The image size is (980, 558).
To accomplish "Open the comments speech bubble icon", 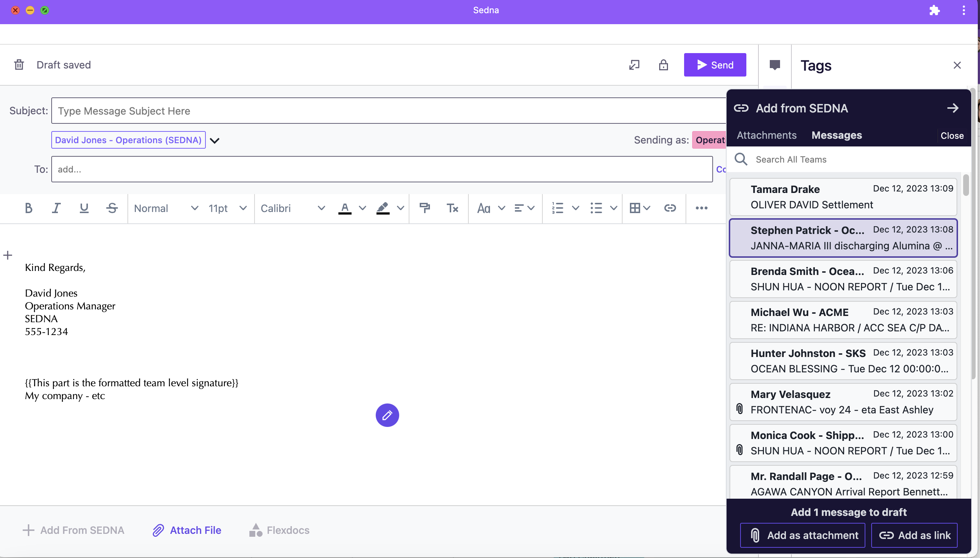I will pyautogui.click(x=775, y=65).
